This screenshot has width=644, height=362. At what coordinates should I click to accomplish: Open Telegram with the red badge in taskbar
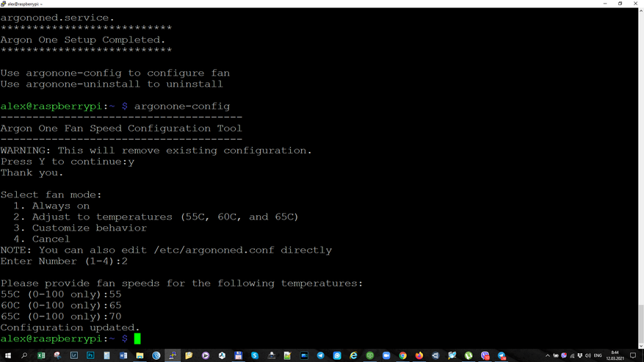pos(502,355)
